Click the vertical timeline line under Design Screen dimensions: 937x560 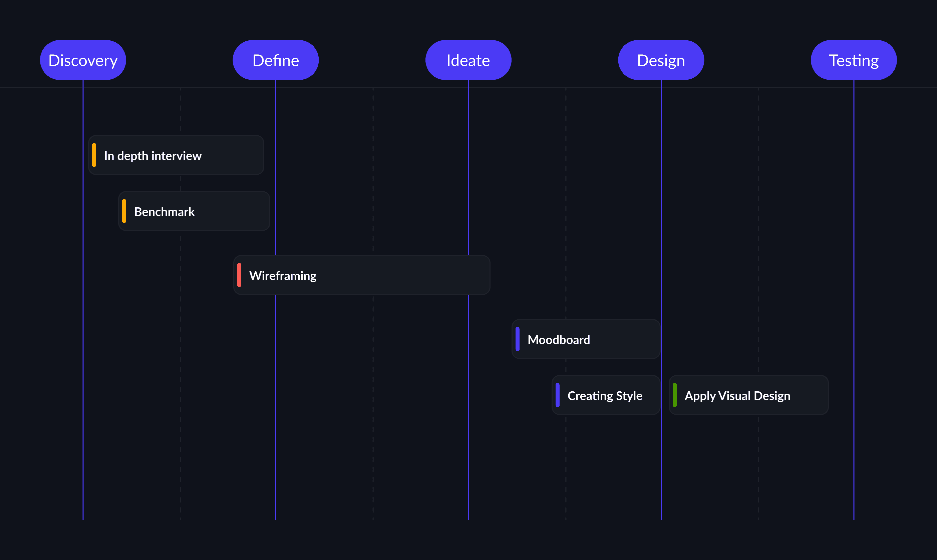(661, 226)
